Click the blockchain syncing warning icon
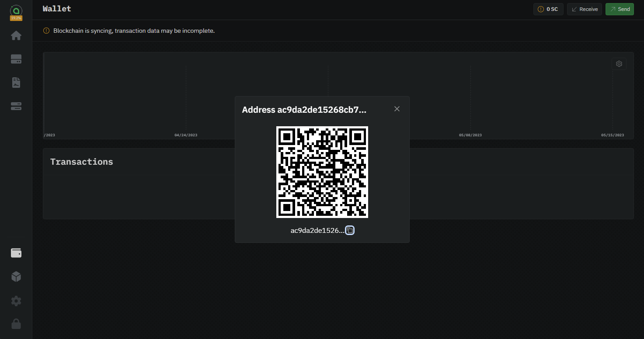The width and height of the screenshot is (644, 339). pos(46,31)
